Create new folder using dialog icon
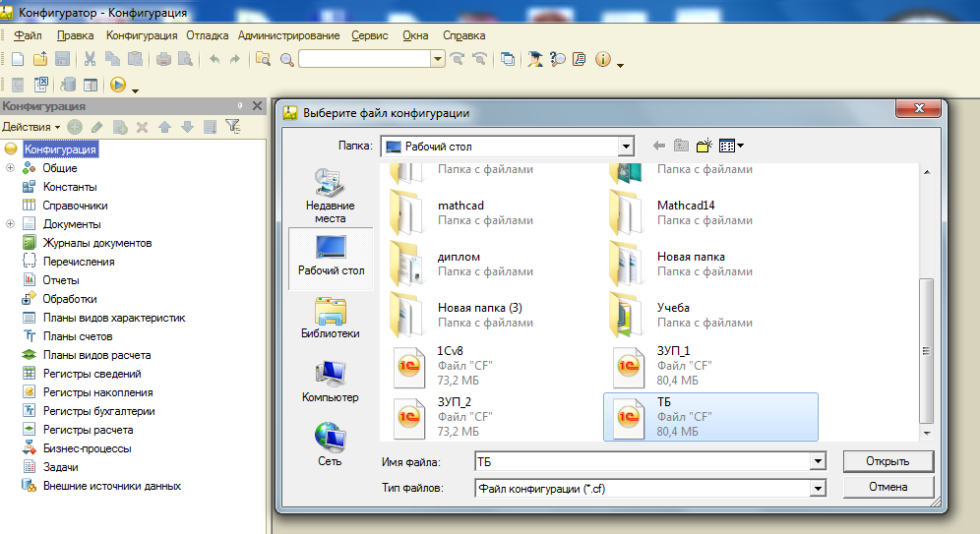This screenshot has height=534, width=980. [x=704, y=146]
